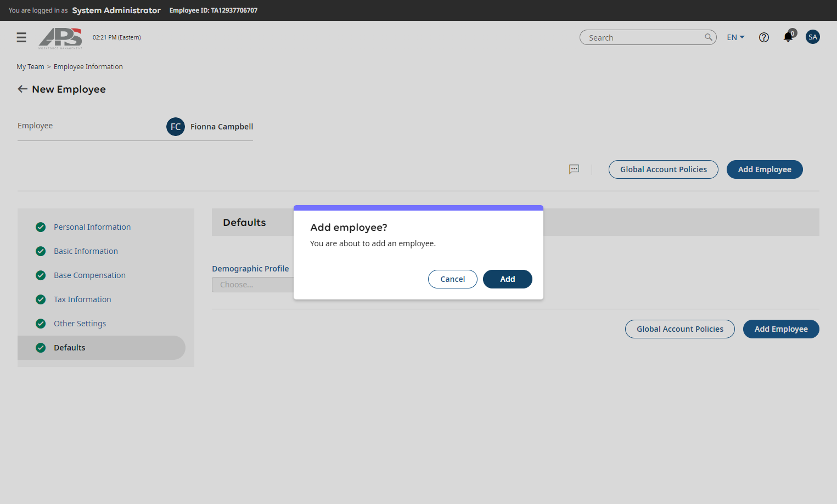Click the FC employee avatar
The height and width of the screenshot is (504, 837).
(176, 127)
